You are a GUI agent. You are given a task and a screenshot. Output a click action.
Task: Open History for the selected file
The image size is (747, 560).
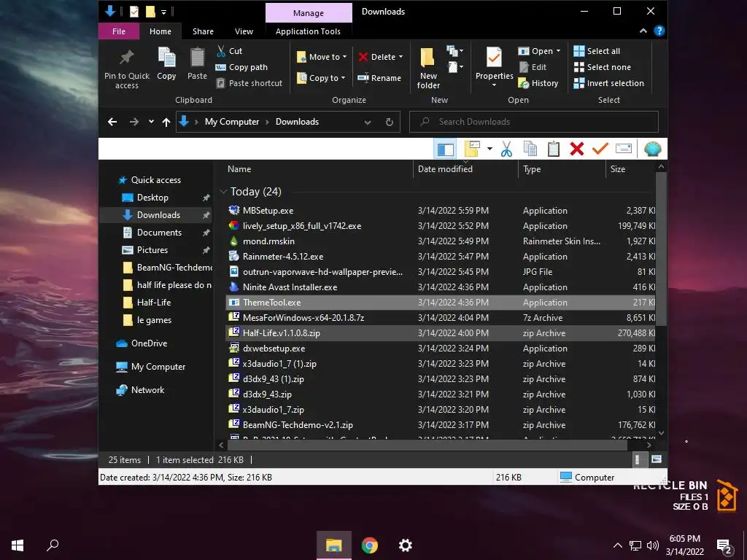pyautogui.click(x=538, y=83)
